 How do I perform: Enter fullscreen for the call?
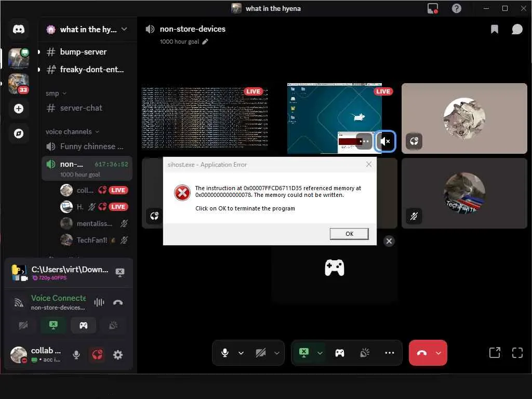[517, 353]
